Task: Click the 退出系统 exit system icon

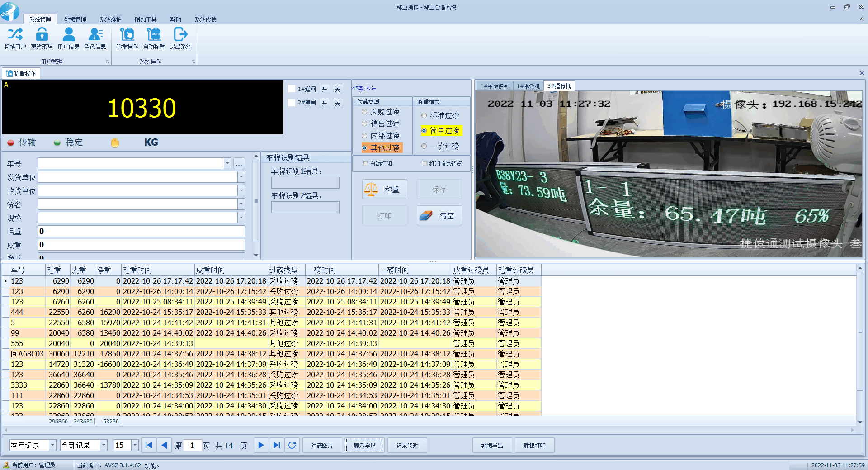Action: point(180,35)
